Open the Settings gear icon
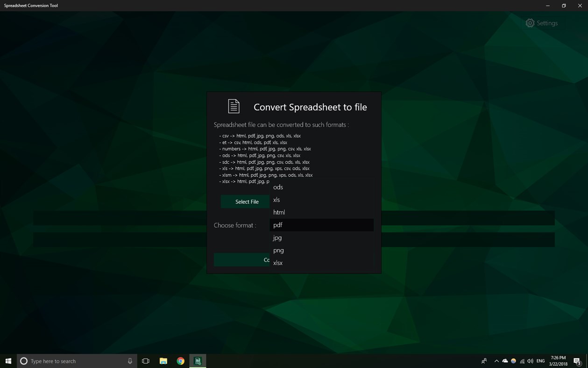This screenshot has width=588, height=368. point(530,23)
